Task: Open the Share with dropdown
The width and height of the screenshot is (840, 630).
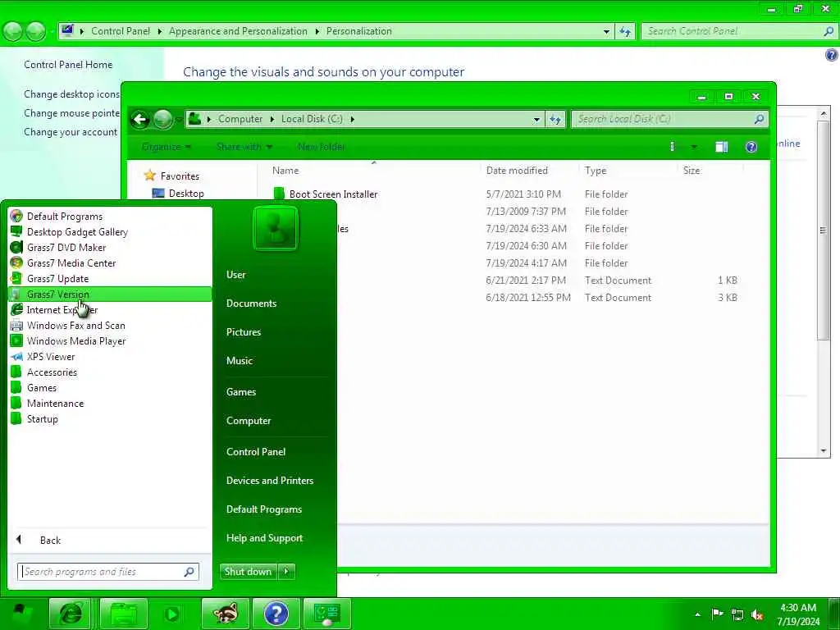Action: [x=244, y=147]
